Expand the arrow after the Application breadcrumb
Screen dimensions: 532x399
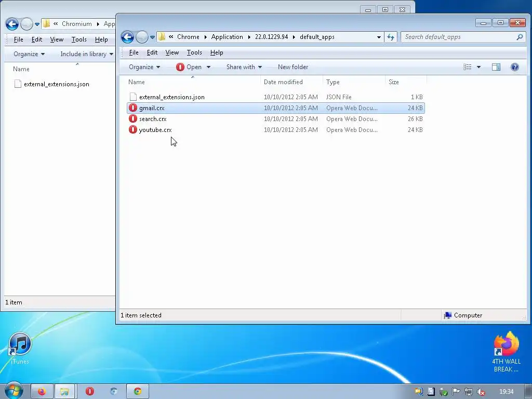(249, 37)
